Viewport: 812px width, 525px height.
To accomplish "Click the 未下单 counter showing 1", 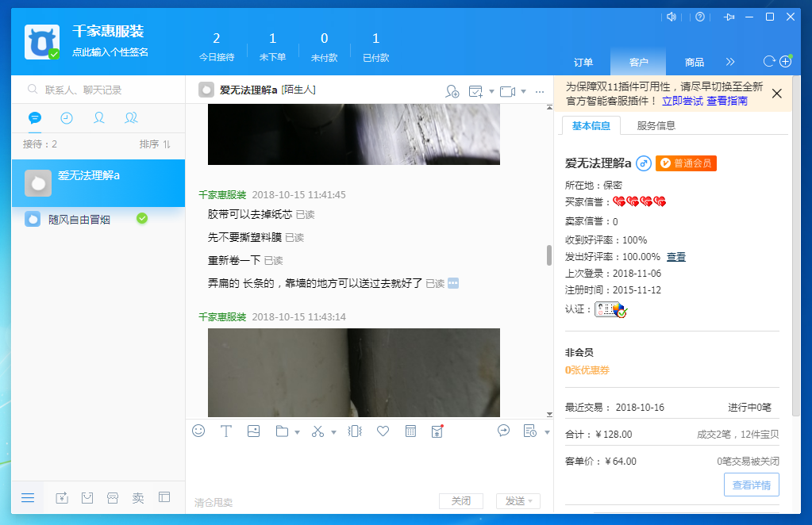I will coord(272,47).
